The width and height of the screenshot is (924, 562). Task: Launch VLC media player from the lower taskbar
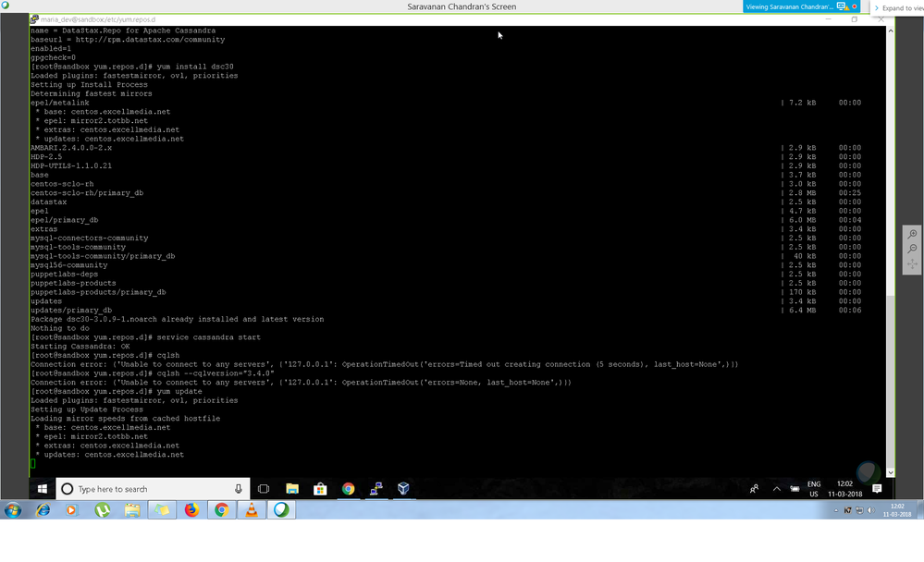tap(251, 509)
